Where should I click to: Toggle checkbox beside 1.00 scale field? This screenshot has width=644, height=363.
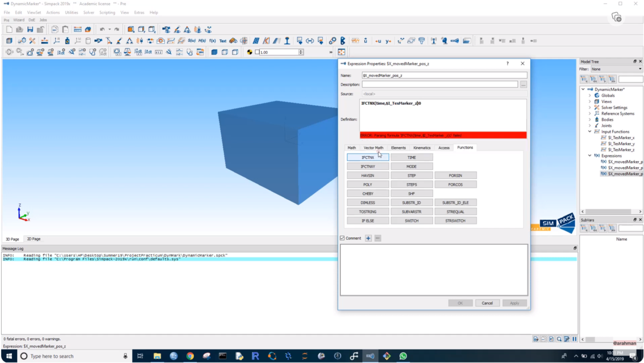coord(257,52)
